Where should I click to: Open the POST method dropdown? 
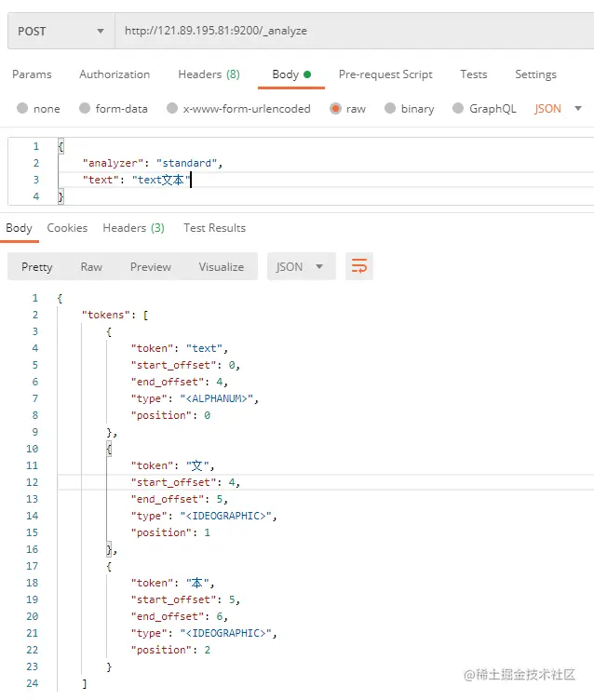[x=61, y=31]
